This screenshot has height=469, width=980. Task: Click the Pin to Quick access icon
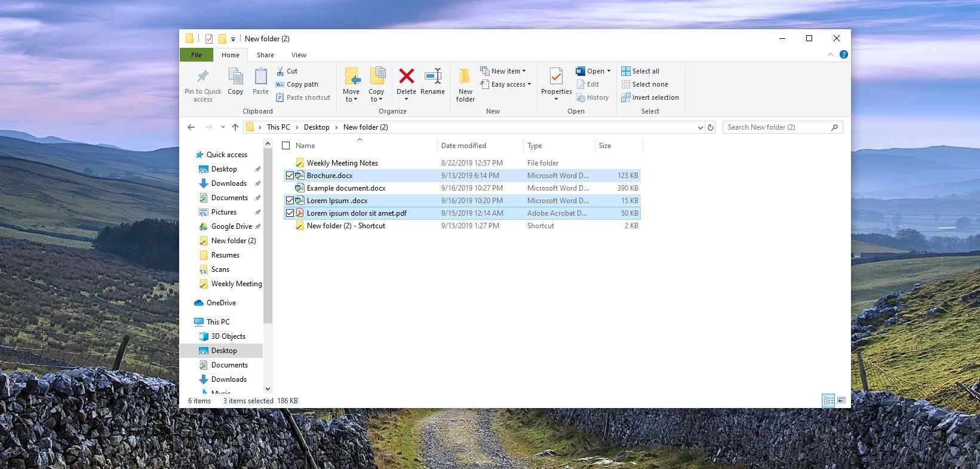pos(202,77)
